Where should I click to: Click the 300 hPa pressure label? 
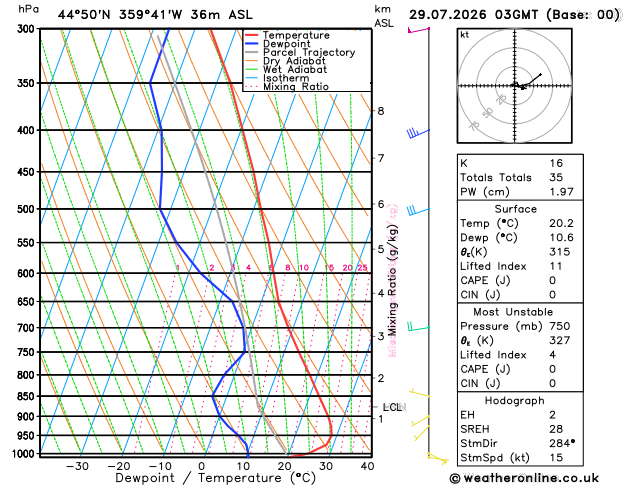(x=28, y=29)
